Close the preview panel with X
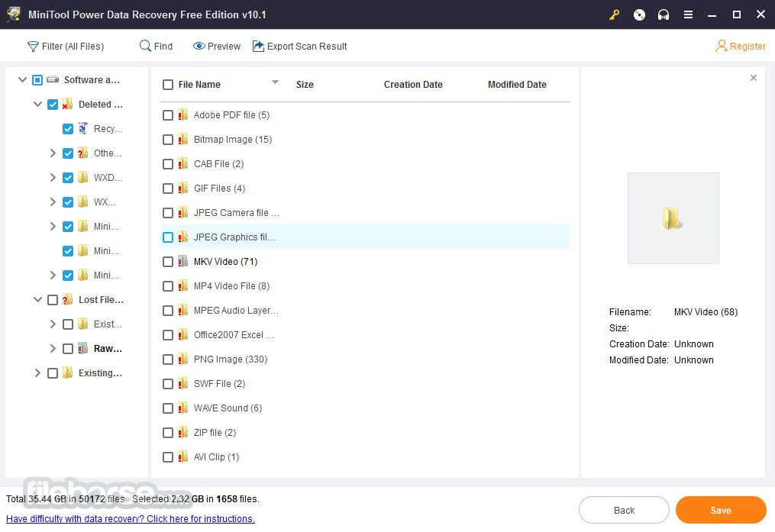The image size is (775, 532). 754,78
